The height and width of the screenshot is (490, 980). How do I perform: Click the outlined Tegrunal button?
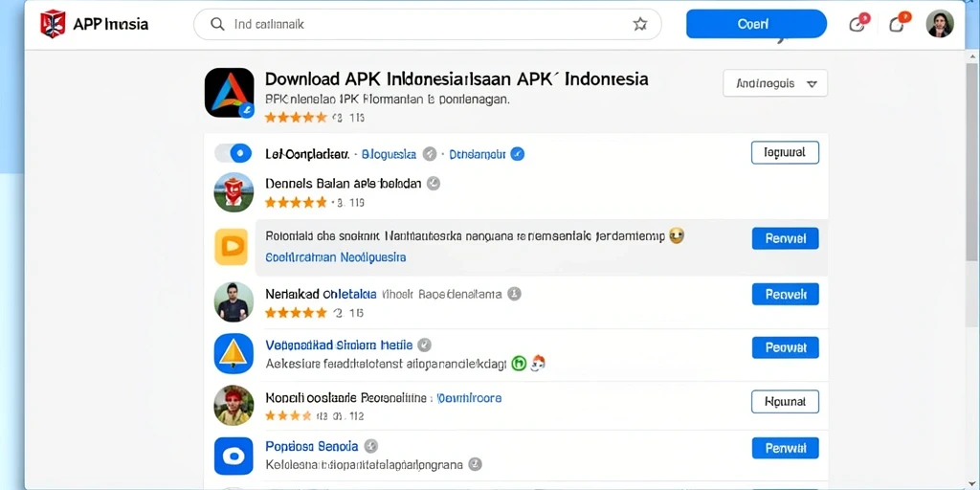pos(785,152)
